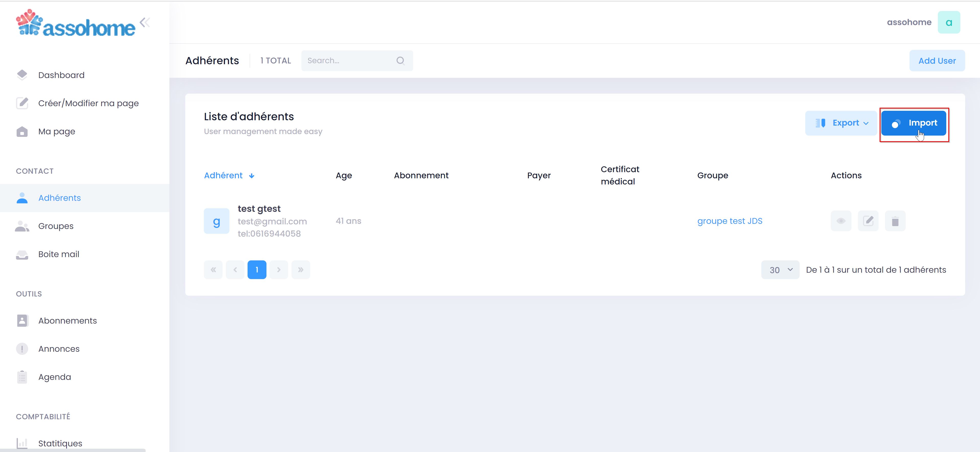Screen dimensions: 980x452
Task: Focus the Search input field
Action: click(348, 61)
